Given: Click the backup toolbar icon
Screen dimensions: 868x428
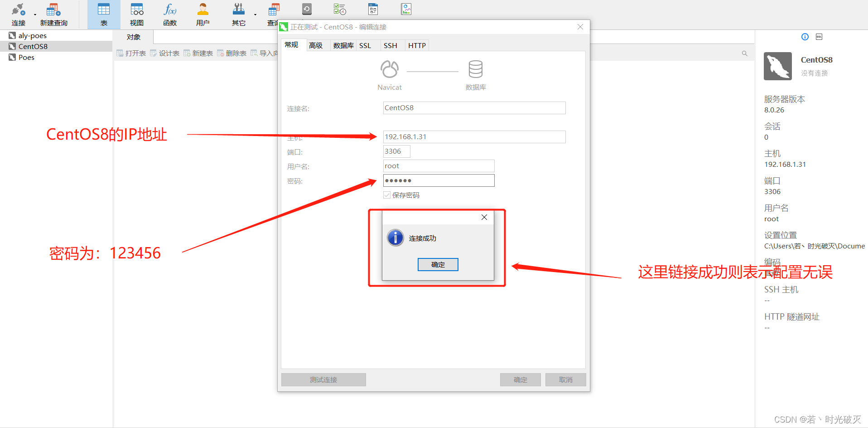Looking at the screenshot, I should (x=307, y=9).
